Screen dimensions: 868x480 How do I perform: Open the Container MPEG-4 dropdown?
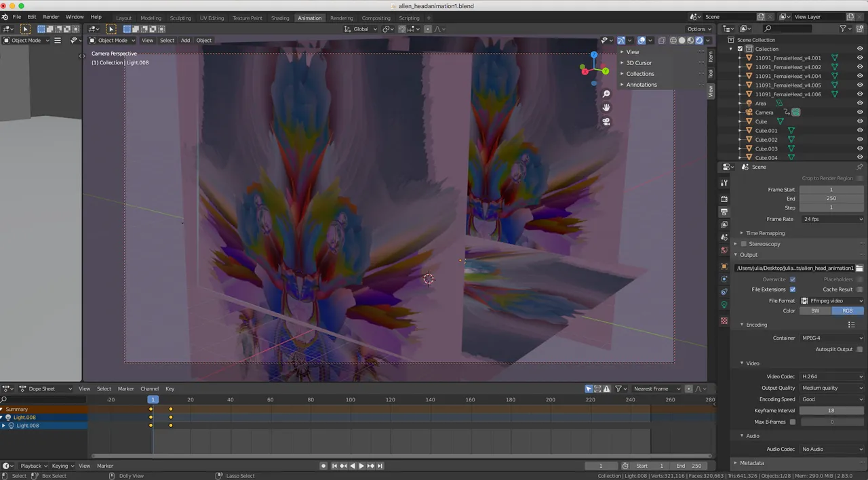click(x=831, y=338)
